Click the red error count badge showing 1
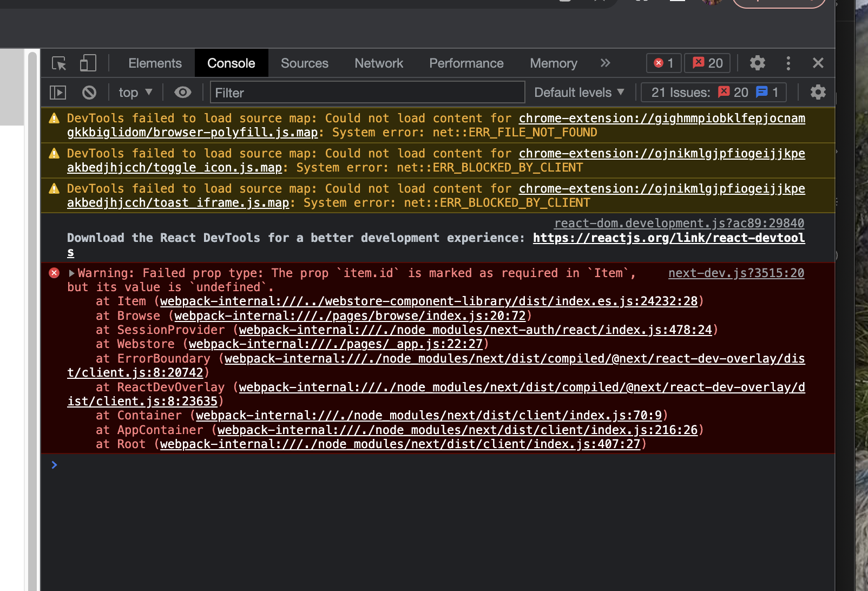The width and height of the screenshot is (868, 591). 664,63
